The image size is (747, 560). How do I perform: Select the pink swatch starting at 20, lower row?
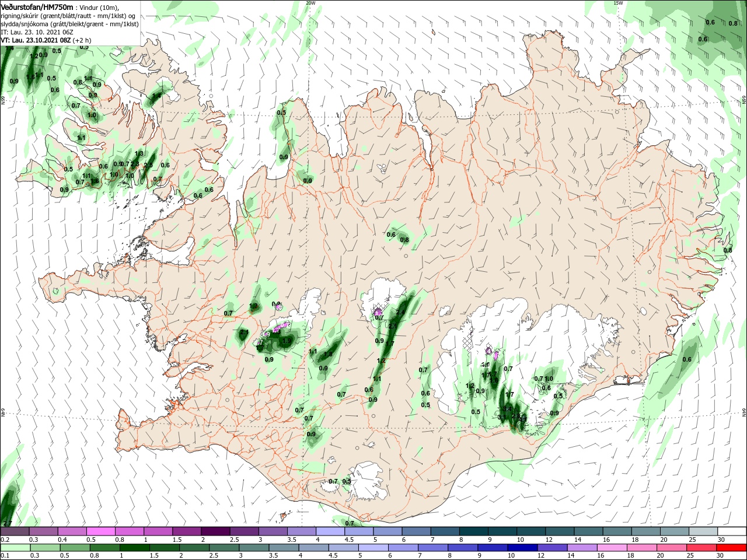pos(672,548)
